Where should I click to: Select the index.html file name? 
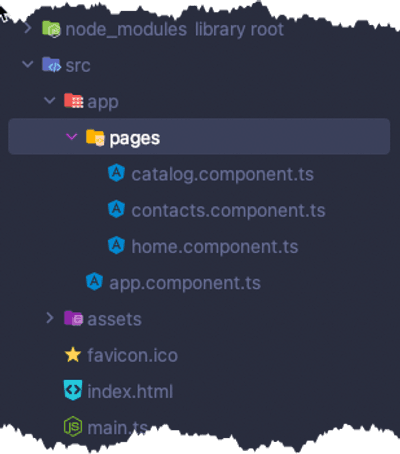[x=130, y=391]
